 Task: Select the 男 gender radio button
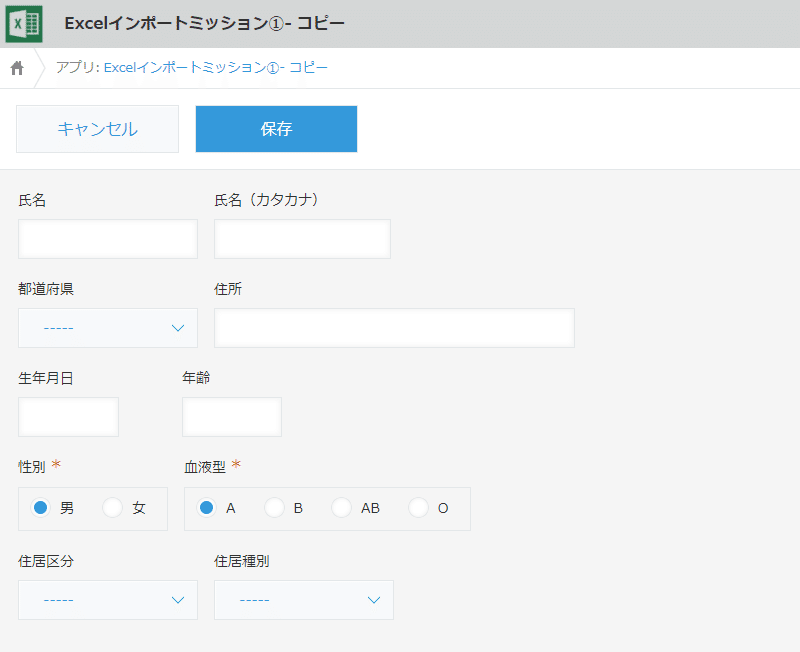click(41, 508)
